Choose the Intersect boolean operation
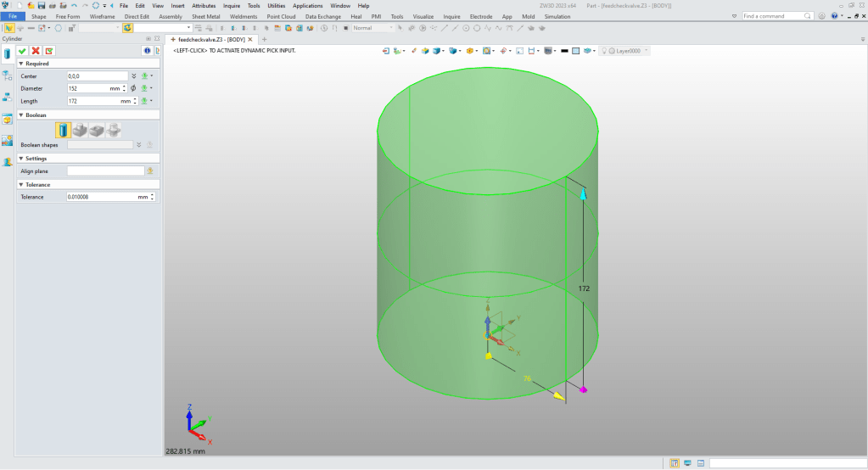This screenshot has height=470, width=868. click(113, 130)
